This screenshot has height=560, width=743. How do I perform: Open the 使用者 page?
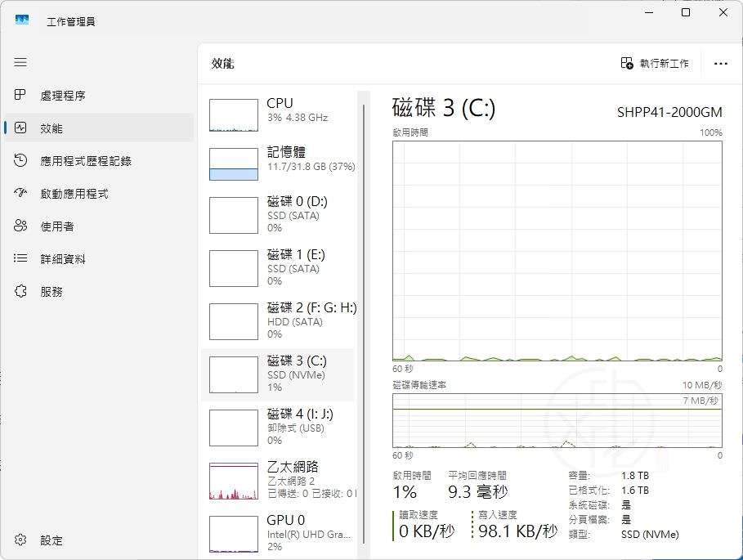pos(99,226)
